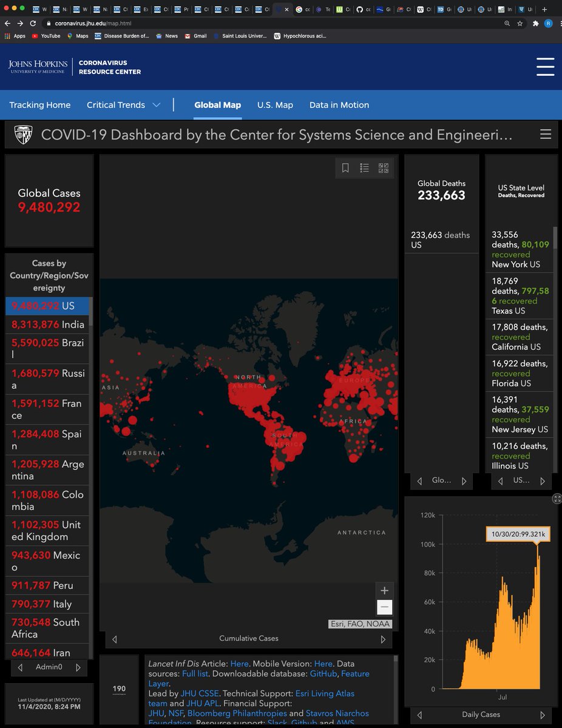Zoom out on the map with minus

pyautogui.click(x=384, y=607)
